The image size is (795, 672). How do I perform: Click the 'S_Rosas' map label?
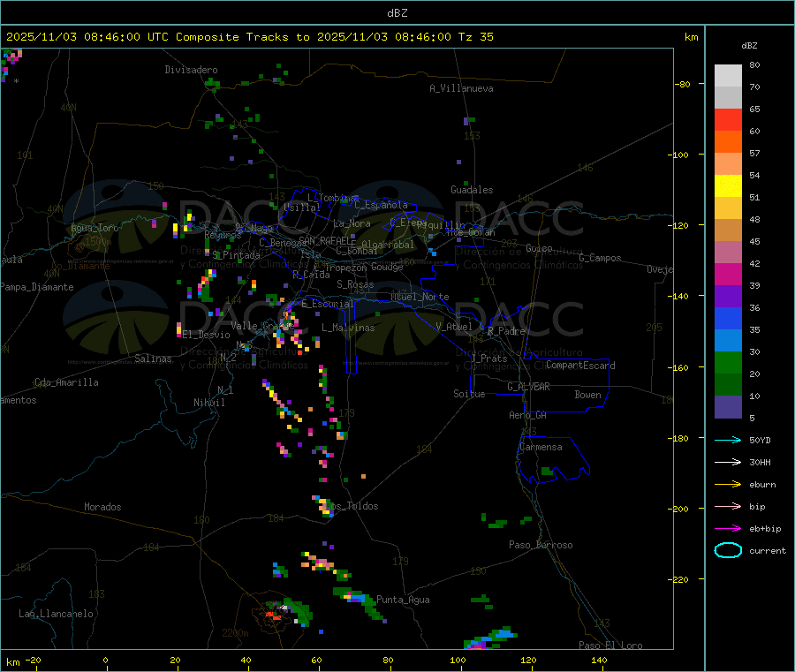pos(355,284)
